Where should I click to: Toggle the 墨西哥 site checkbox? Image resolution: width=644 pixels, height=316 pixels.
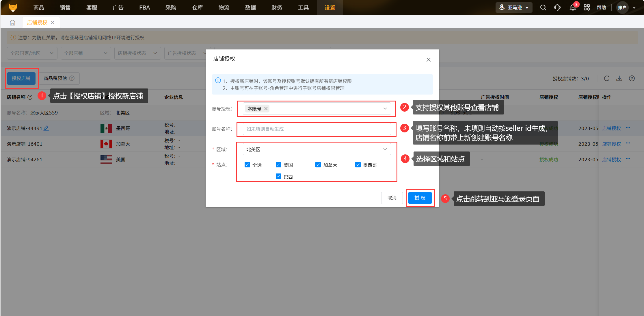[x=358, y=165]
